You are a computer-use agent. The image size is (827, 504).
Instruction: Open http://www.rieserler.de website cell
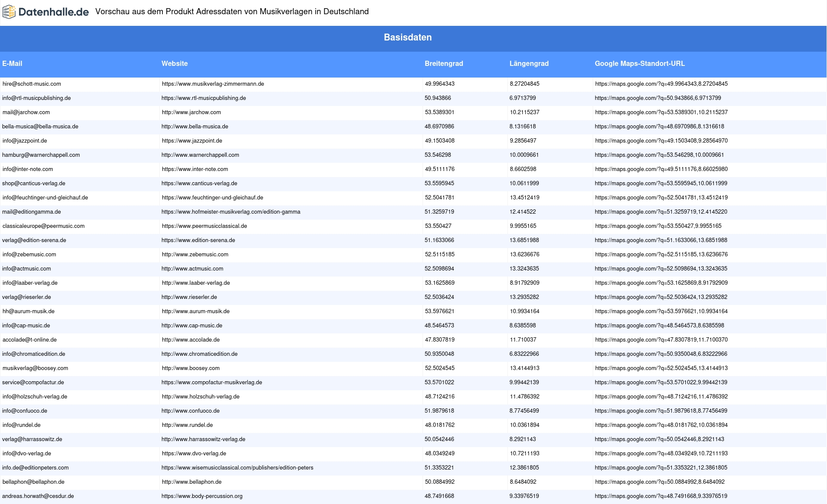point(189,297)
